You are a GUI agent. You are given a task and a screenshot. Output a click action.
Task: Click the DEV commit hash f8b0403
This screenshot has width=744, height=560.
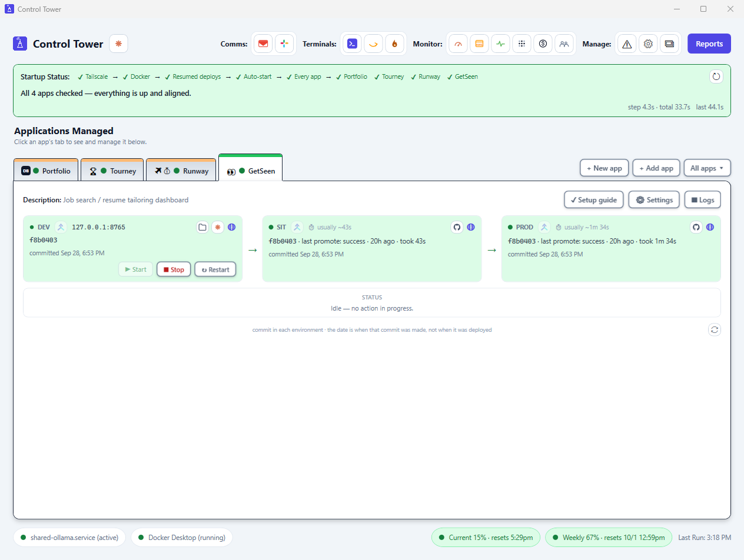(43, 240)
